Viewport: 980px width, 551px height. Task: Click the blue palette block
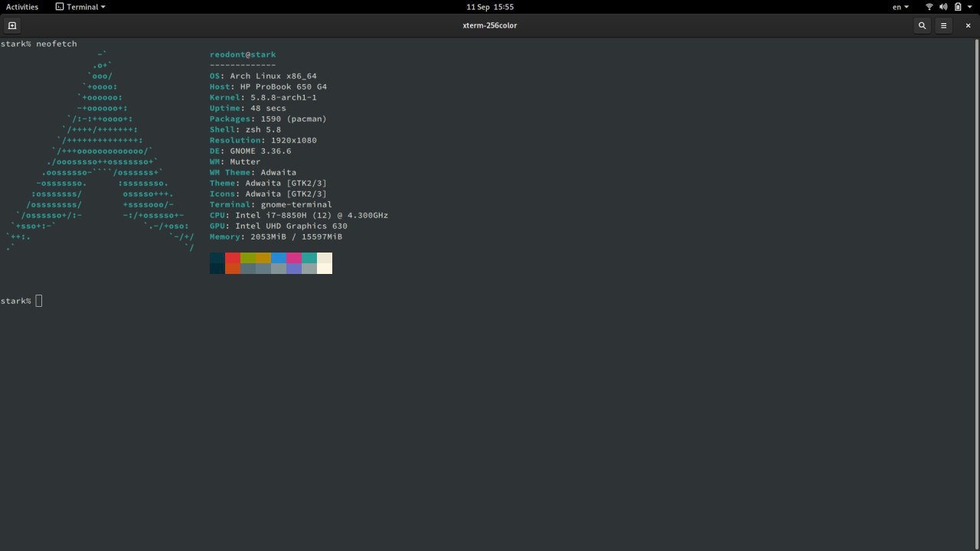pyautogui.click(x=279, y=258)
